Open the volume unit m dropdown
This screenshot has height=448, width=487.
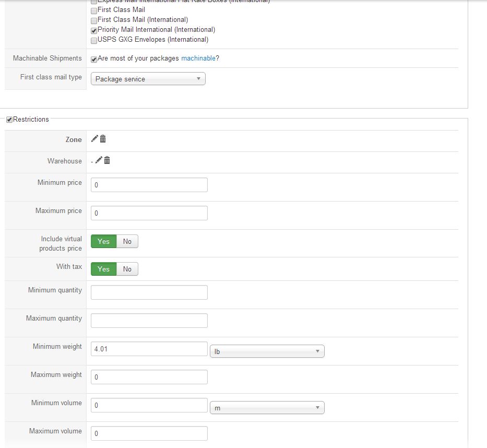[x=267, y=408]
